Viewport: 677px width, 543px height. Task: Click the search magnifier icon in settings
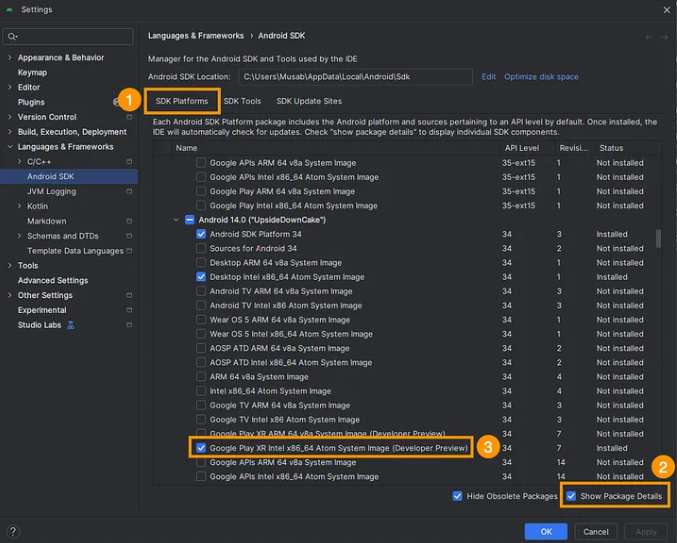(12, 37)
